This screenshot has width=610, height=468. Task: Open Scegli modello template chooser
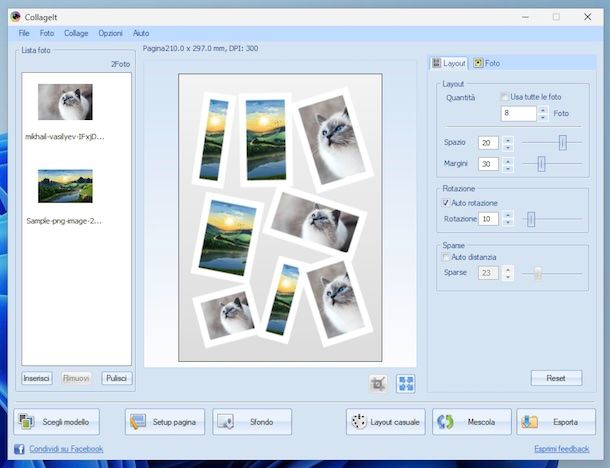coord(57,422)
